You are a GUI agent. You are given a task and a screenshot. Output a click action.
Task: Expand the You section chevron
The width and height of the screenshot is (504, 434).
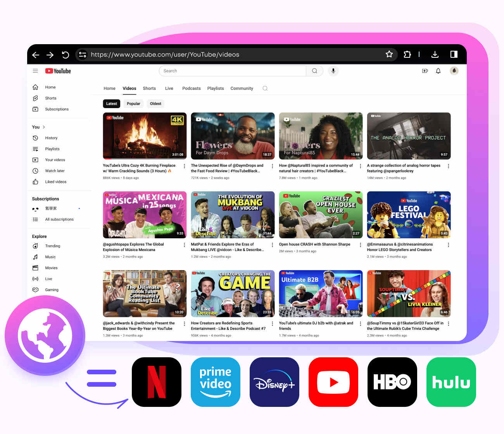point(44,127)
